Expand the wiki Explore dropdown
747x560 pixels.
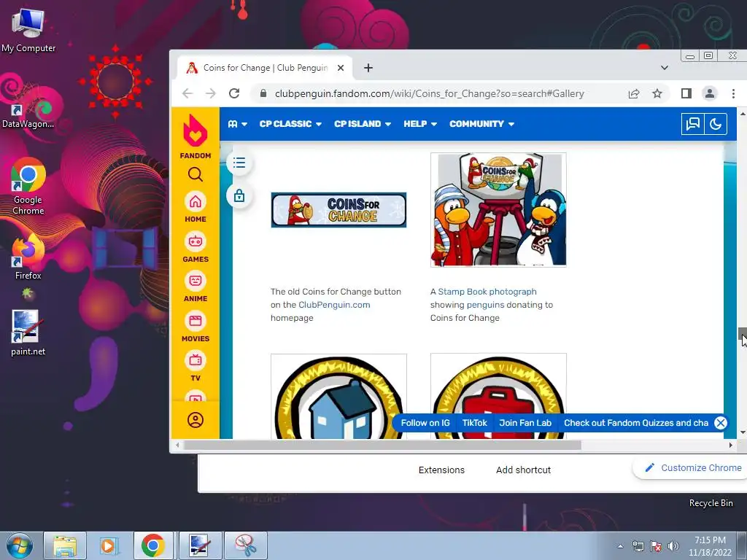click(237, 124)
